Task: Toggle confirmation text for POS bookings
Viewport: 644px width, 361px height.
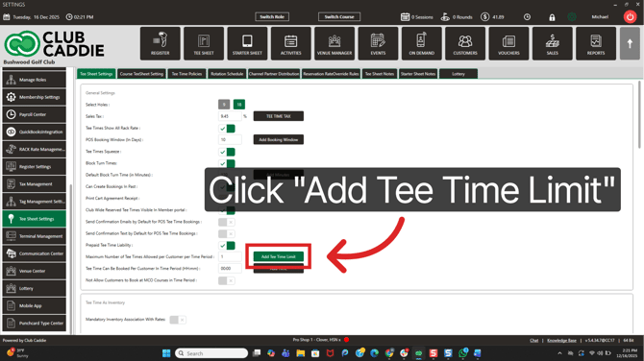Action: (227, 234)
